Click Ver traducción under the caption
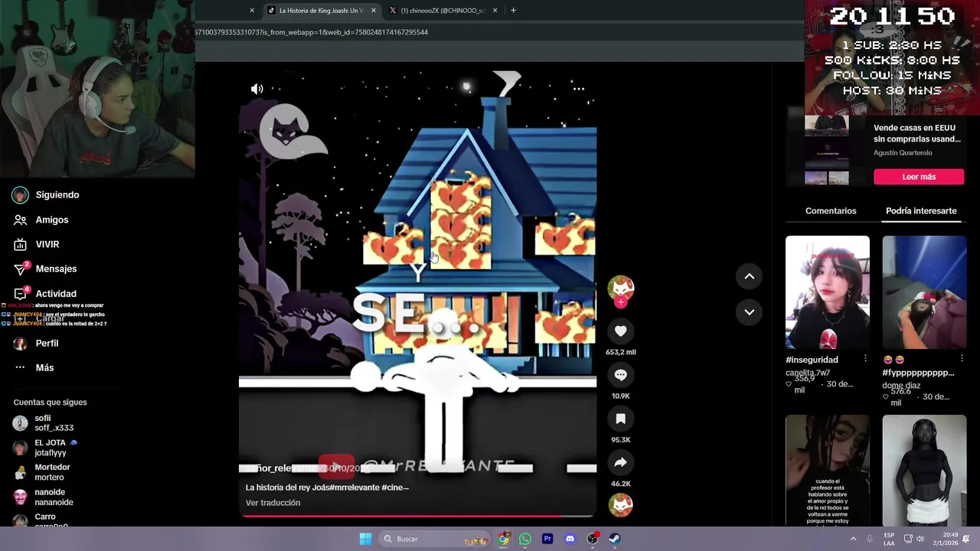 (273, 503)
